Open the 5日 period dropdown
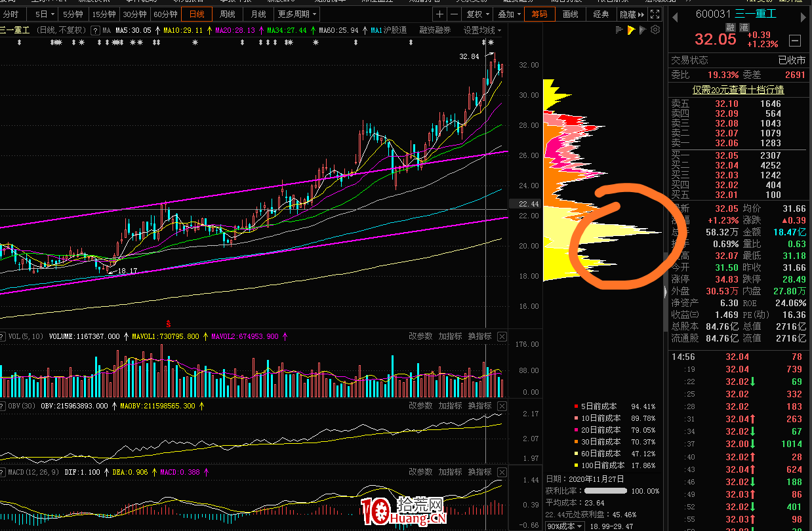Viewport: 812px width, 531px height. click(x=44, y=14)
